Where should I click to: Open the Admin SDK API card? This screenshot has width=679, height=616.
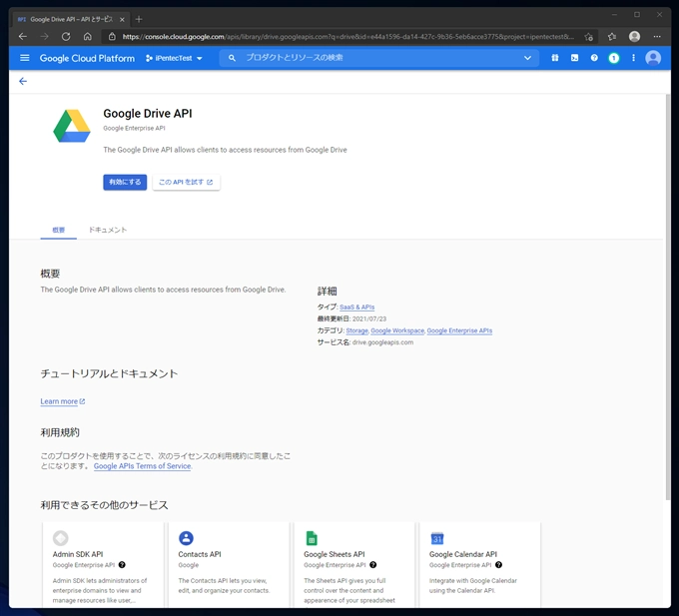[103, 564]
